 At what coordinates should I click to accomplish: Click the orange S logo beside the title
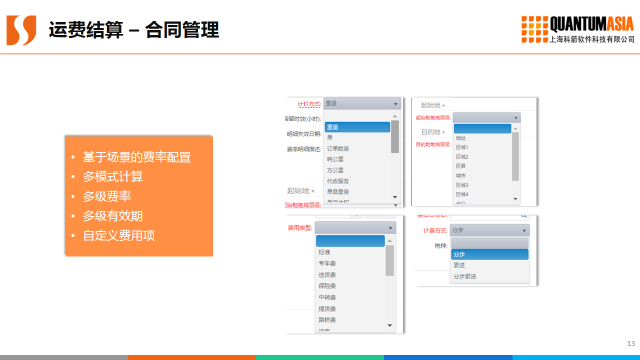point(21,30)
